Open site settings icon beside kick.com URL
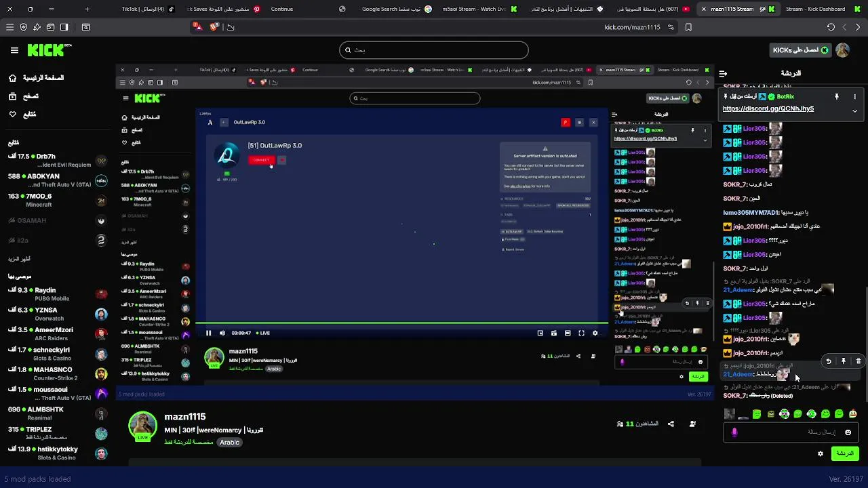868x488 pixels. pyautogui.click(x=671, y=27)
